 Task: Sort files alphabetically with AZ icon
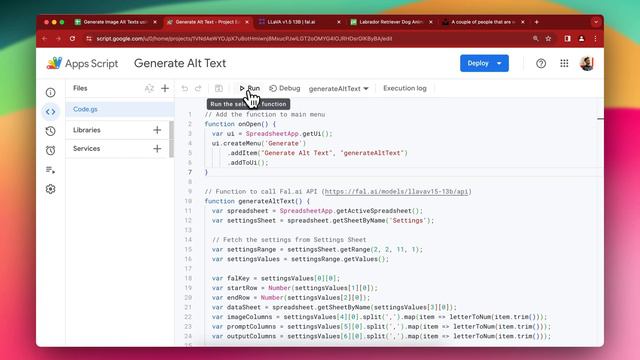coord(149,88)
